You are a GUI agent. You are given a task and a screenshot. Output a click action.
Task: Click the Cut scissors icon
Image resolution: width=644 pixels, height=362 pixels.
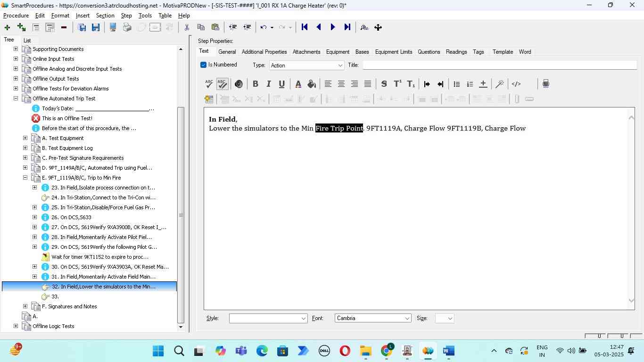[x=187, y=27]
